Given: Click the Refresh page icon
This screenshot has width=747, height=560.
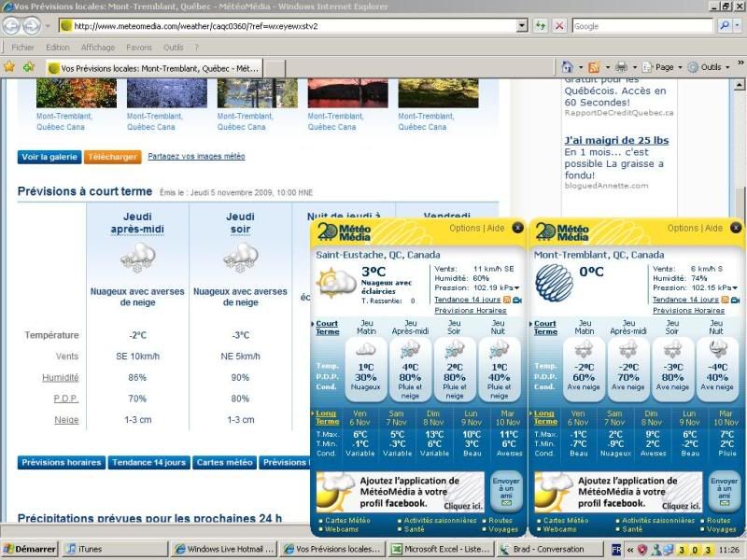Looking at the screenshot, I should click(x=541, y=26).
